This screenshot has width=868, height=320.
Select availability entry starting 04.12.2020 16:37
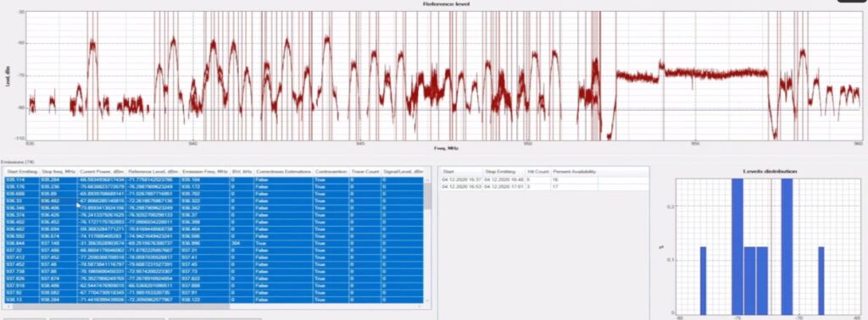tap(543, 180)
